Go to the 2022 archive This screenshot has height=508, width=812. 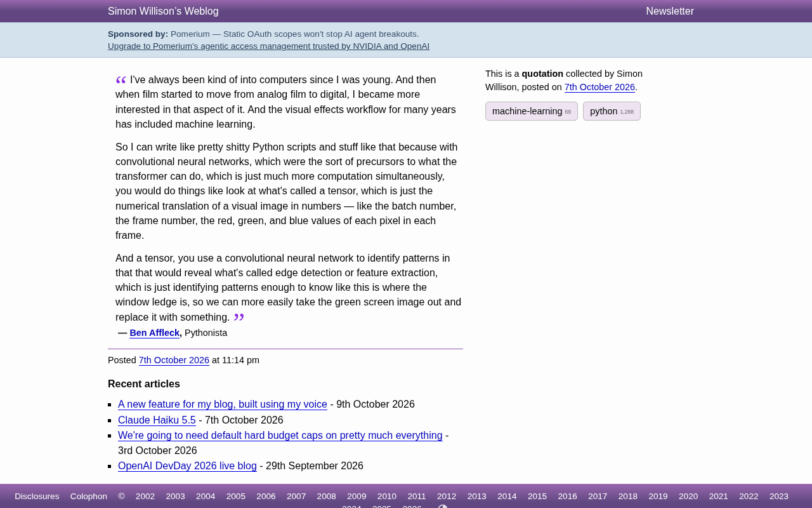click(749, 496)
